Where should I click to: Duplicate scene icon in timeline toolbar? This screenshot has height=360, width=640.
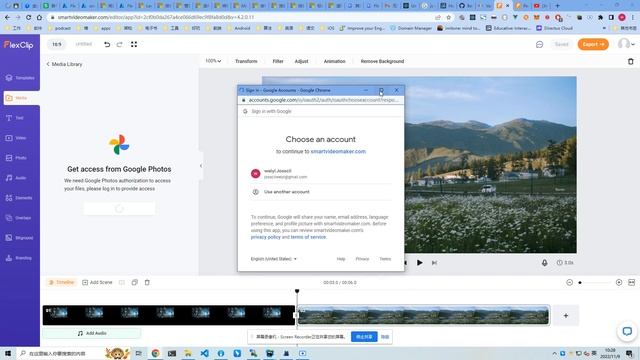135,282
